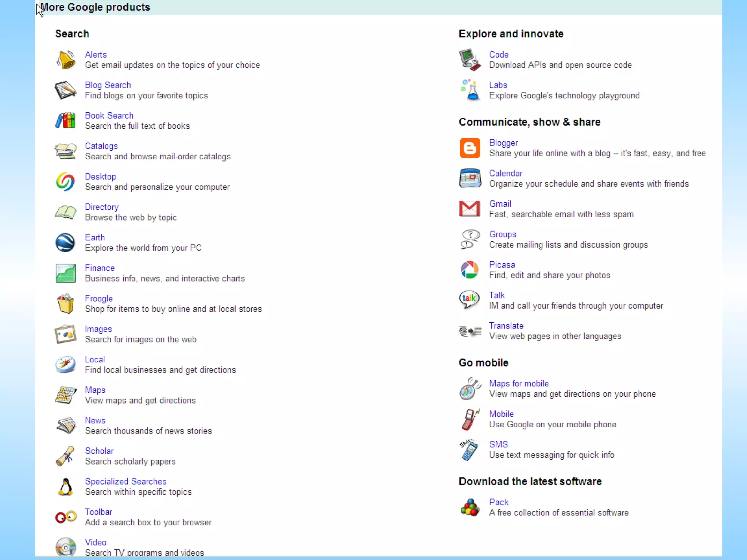This screenshot has height=560, width=747.
Task: Open the Mobile link
Action: [x=501, y=414]
